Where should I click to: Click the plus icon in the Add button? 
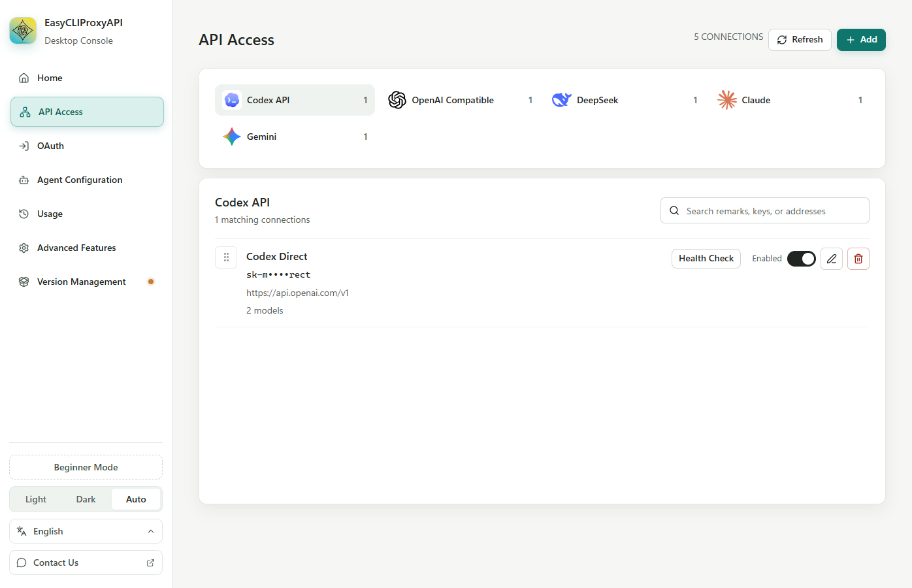point(851,40)
